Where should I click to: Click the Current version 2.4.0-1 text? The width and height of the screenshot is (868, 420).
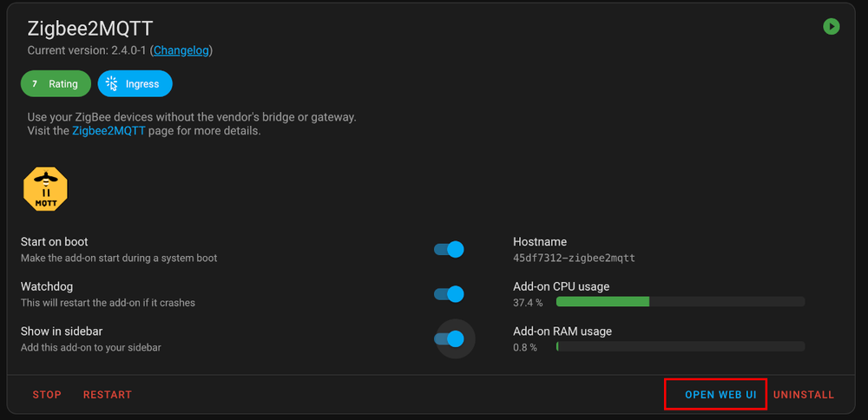87,50
